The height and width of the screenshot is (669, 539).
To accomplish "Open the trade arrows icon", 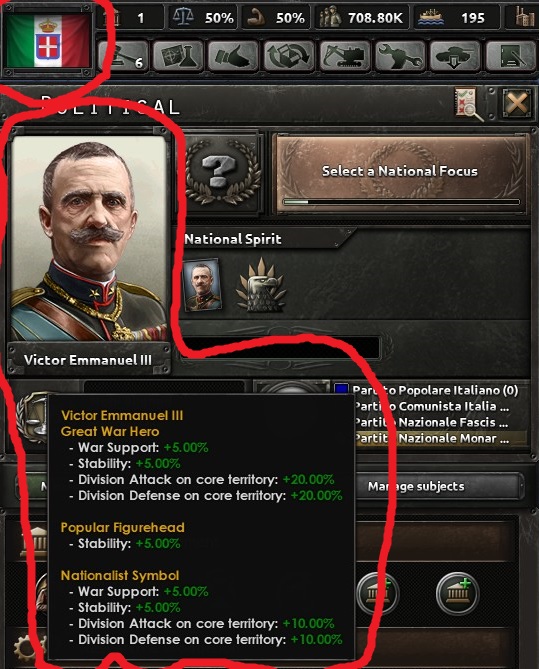I will pyautogui.click(x=289, y=56).
